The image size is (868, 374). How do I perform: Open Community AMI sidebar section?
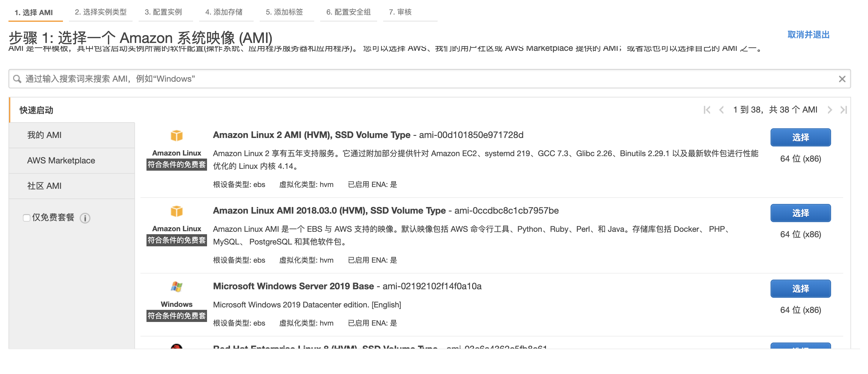pyautogui.click(x=44, y=186)
